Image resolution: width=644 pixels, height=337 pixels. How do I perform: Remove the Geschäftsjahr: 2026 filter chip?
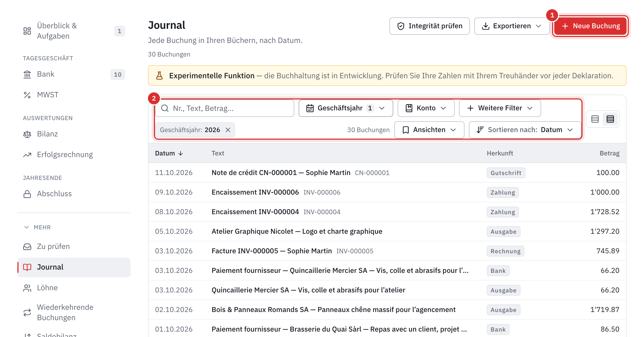[228, 130]
